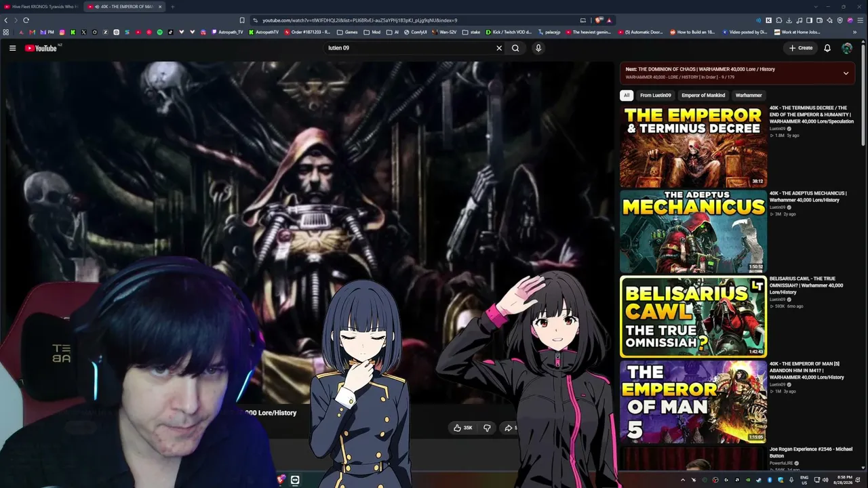Open YouTube notifications bell
The width and height of the screenshot is (868, 488).
pyautogui.click(x=827, y=48)
